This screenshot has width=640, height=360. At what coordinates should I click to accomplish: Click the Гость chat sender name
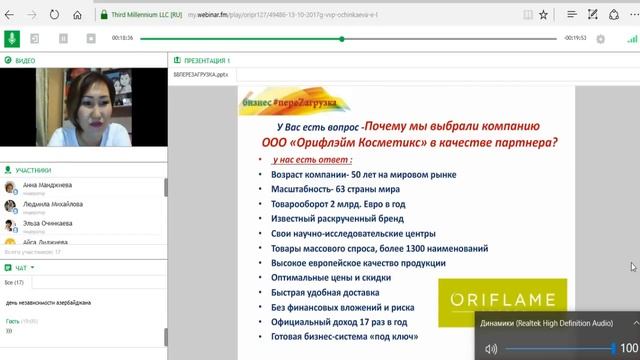pyautogui.click(x=12, y=321)
